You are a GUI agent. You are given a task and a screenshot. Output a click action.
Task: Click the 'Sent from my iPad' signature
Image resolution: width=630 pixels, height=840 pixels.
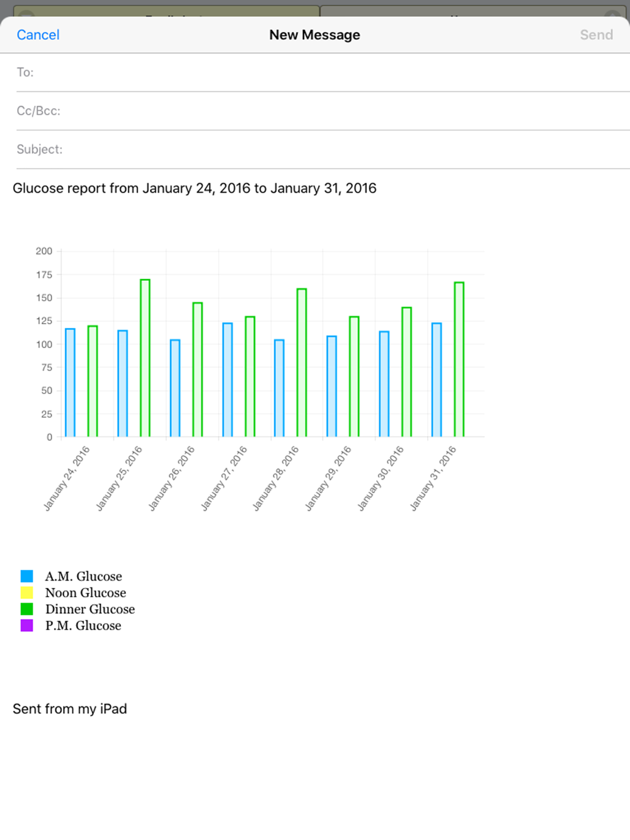(70, 709)
